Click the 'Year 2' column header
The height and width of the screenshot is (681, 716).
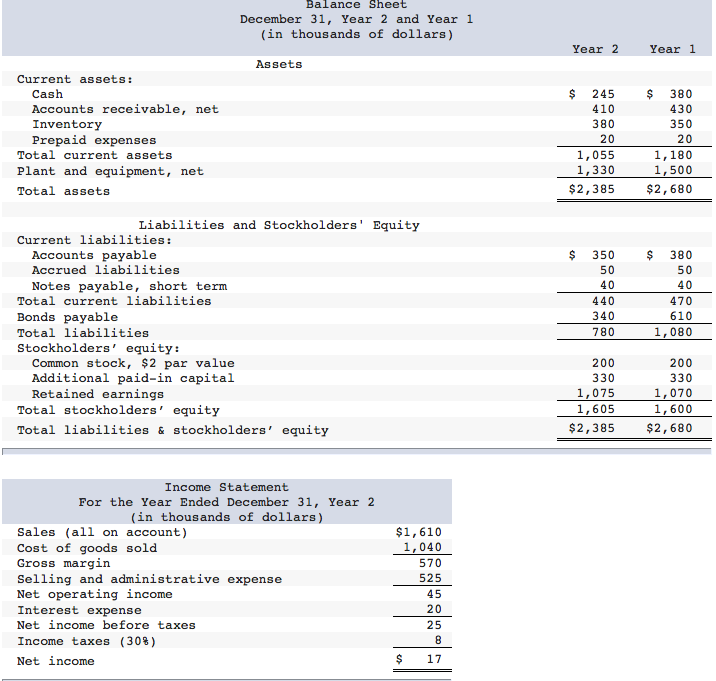tap(595, 49)
